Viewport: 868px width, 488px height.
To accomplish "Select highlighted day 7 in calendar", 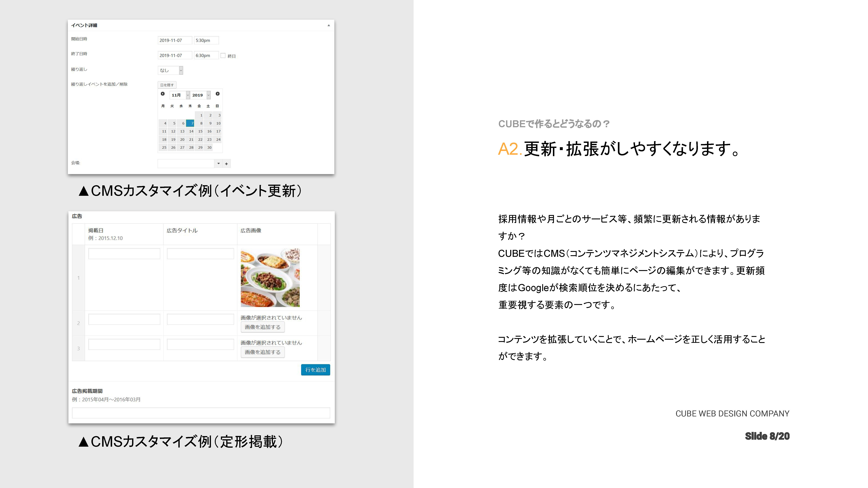I will pyautogui.click(x=190, y=123).
